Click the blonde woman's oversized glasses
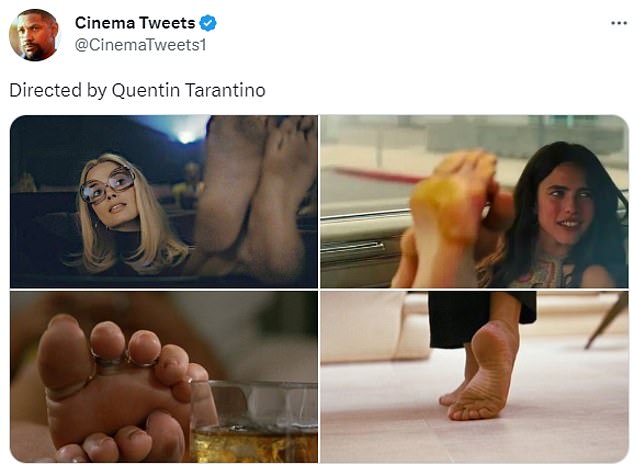The image size is (634, 475). coord(107,185)
